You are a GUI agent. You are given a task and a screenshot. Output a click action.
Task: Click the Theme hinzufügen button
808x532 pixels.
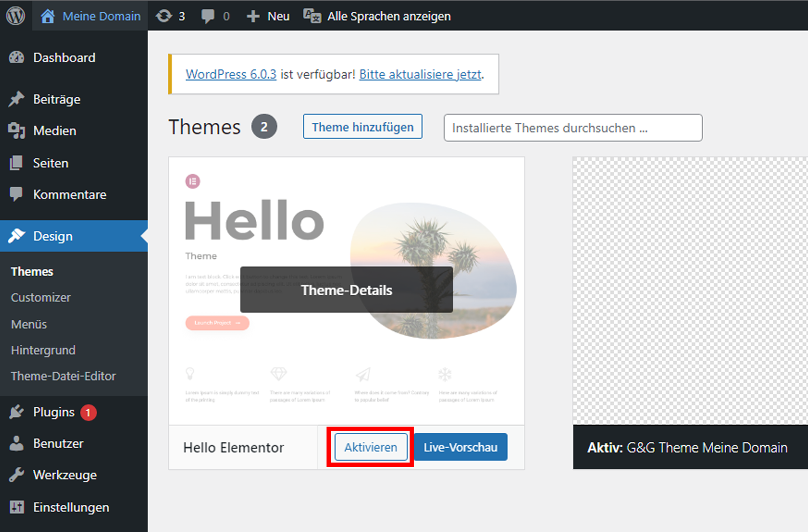(363, 126)
